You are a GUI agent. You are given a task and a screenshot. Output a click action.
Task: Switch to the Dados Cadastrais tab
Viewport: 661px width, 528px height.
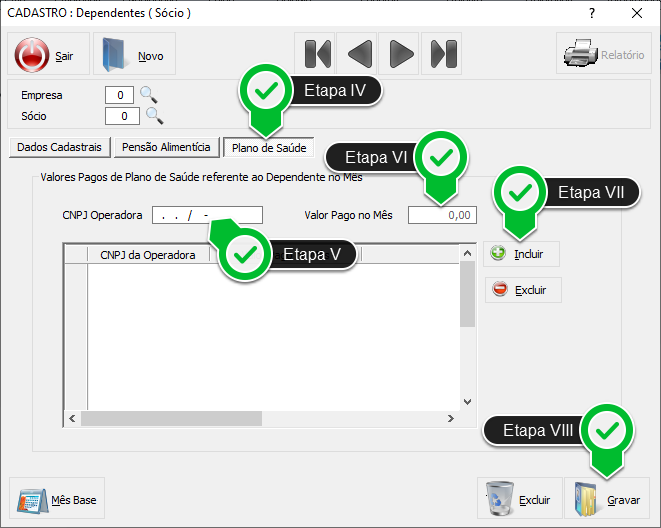point(59,147)
